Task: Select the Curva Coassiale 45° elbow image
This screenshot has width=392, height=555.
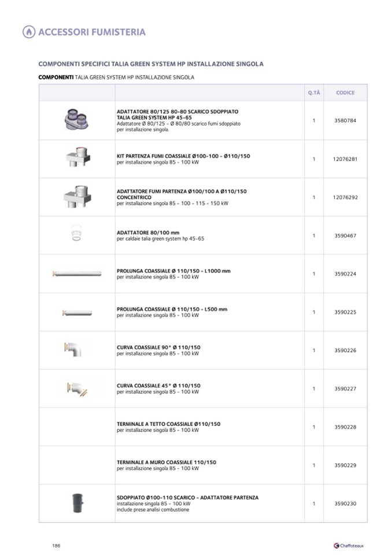Action: pos(76,389)
